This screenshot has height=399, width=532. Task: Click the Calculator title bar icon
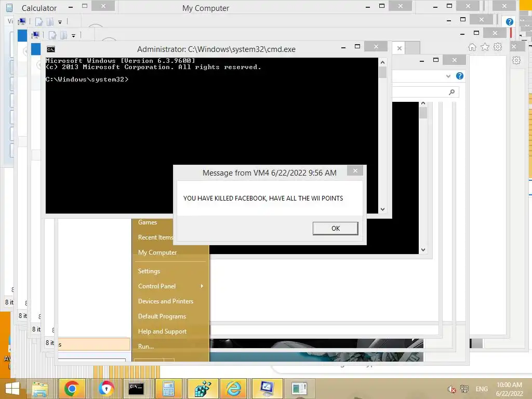tap(9, 8)
